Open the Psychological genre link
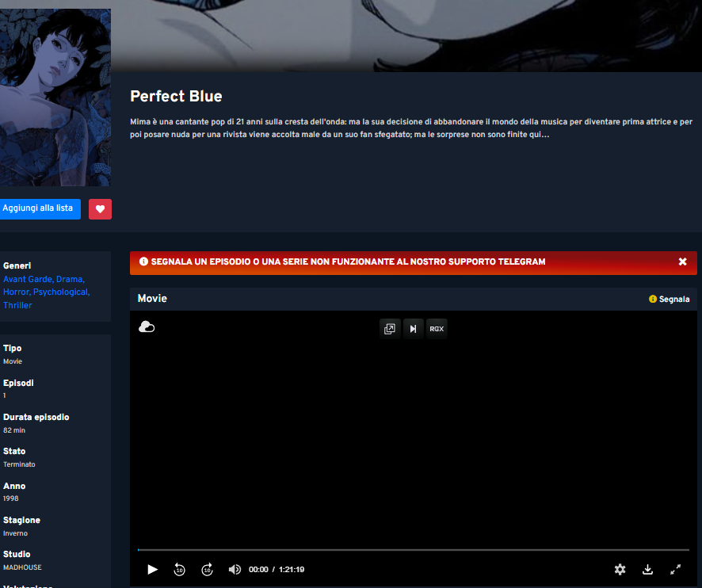 (x=61, y=292)
